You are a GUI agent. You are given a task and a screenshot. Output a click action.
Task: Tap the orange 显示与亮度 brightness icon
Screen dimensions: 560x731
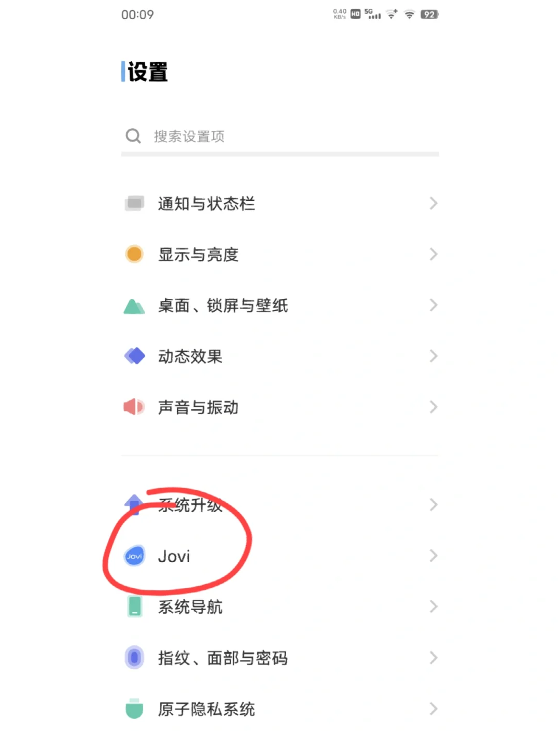click(134, 254)
